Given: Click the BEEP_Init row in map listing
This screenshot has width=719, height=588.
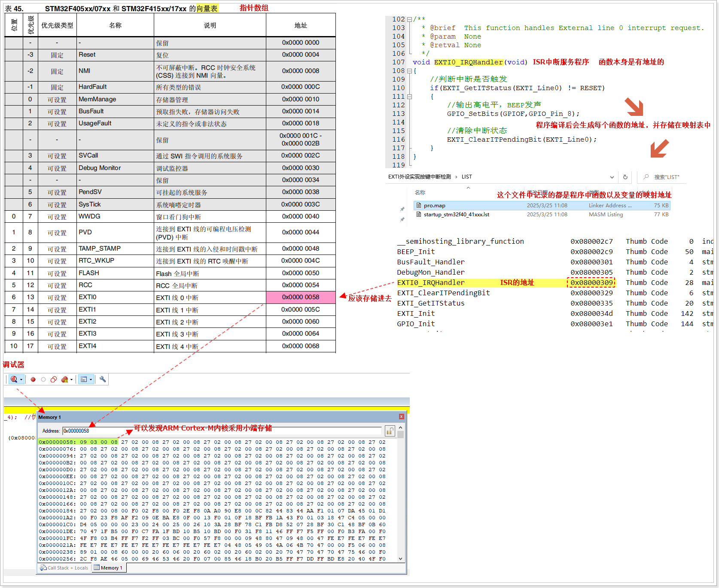Looking at the screenshot, I should click(x=554, y=252).
